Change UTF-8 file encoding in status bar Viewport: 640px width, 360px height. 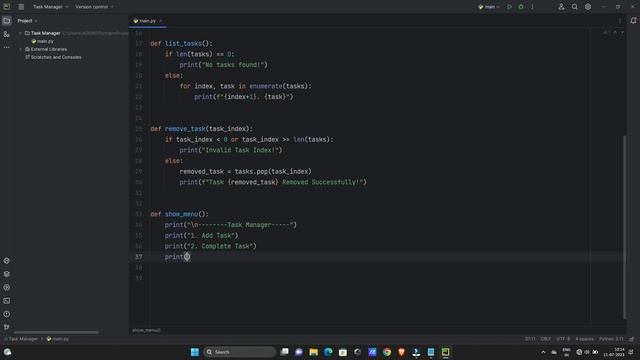pos(563,339)
